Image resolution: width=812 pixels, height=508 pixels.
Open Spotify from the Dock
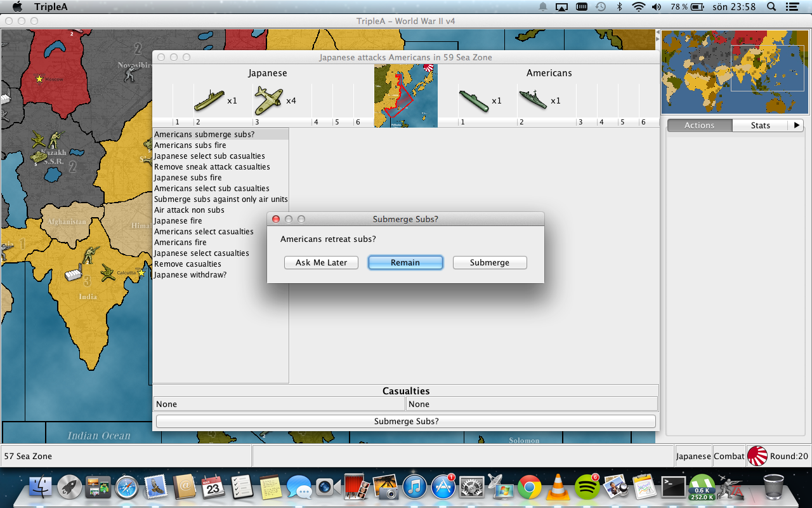point(587,487)
